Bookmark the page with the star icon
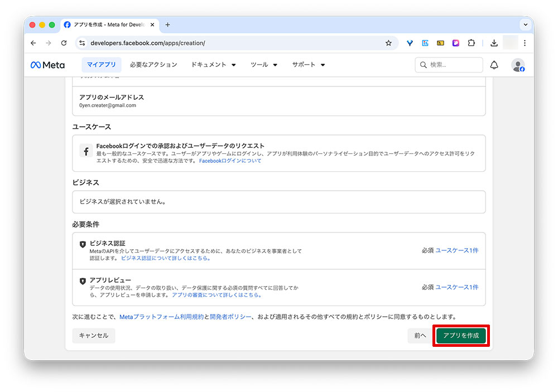 pyautogui.click(x=388, y=42)
